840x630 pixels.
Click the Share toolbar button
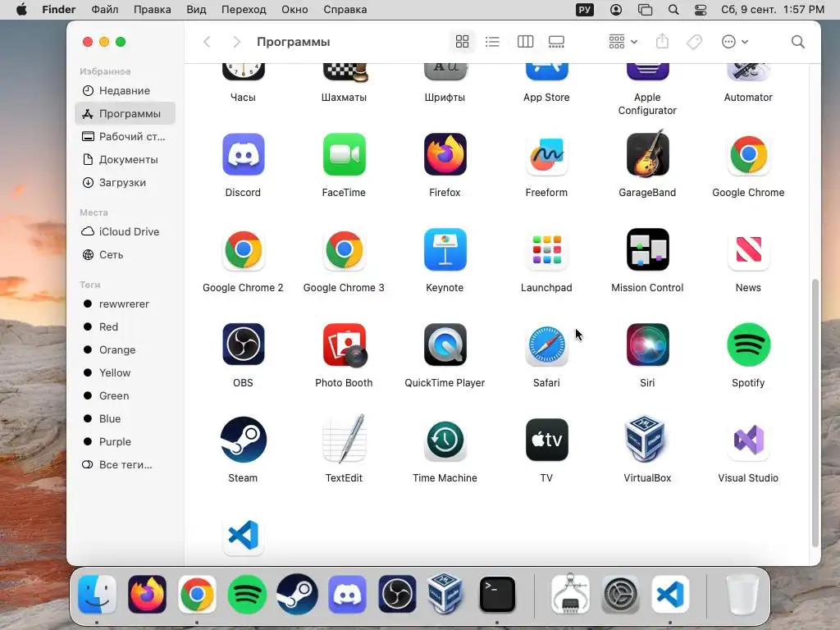(x=663, y=42)
